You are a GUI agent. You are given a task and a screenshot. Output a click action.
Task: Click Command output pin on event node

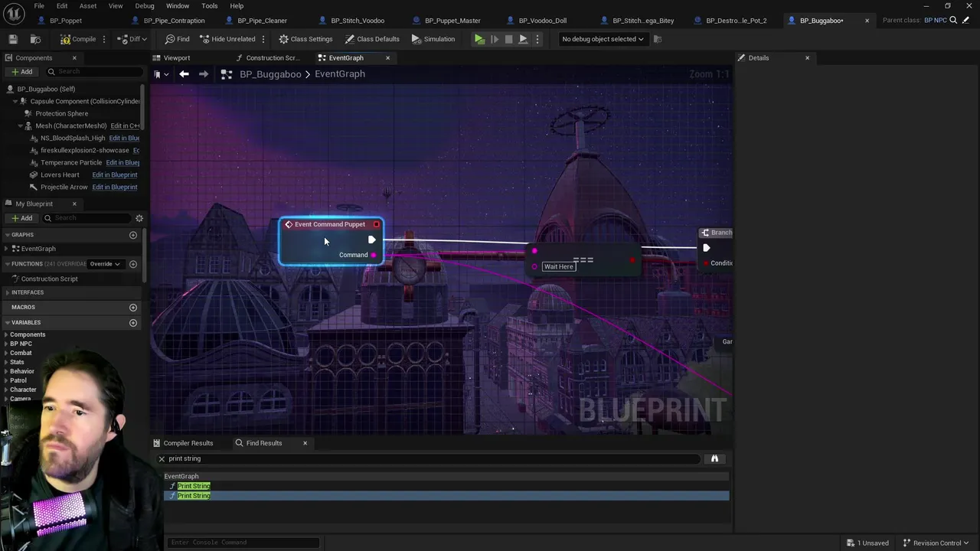(x=374, y=255)
